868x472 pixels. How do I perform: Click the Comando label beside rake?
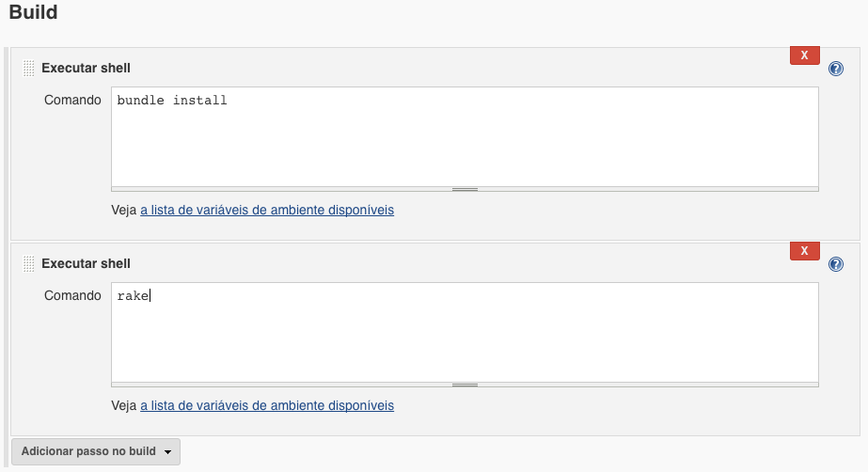(x=72, y=295)
